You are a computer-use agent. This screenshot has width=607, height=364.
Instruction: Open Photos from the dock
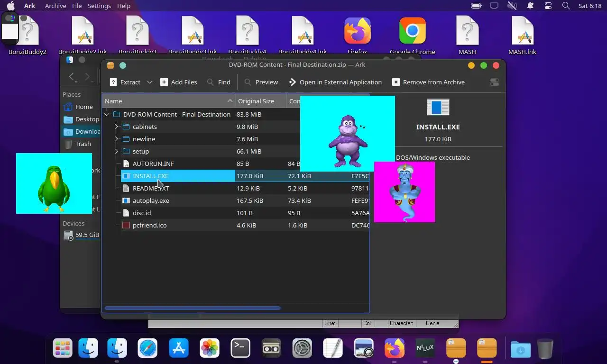click(x=209, y=348)
